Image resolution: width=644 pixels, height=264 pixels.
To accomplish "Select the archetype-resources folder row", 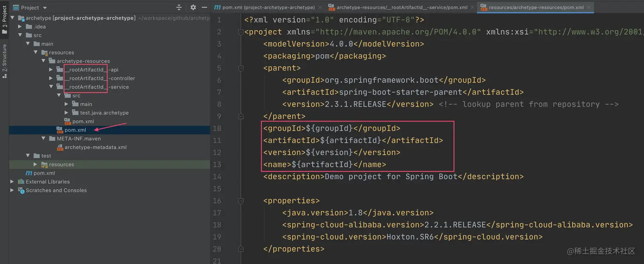I will pyautogui.click(x=83, y=61).
